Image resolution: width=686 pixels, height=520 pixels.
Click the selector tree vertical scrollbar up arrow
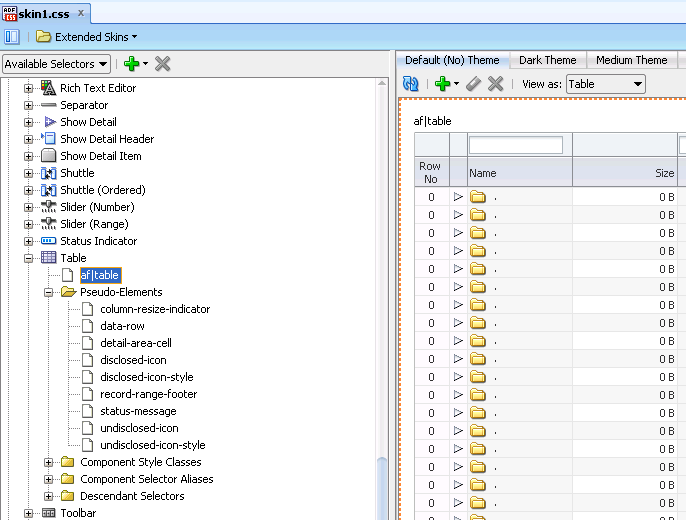[x=382, y=83]
